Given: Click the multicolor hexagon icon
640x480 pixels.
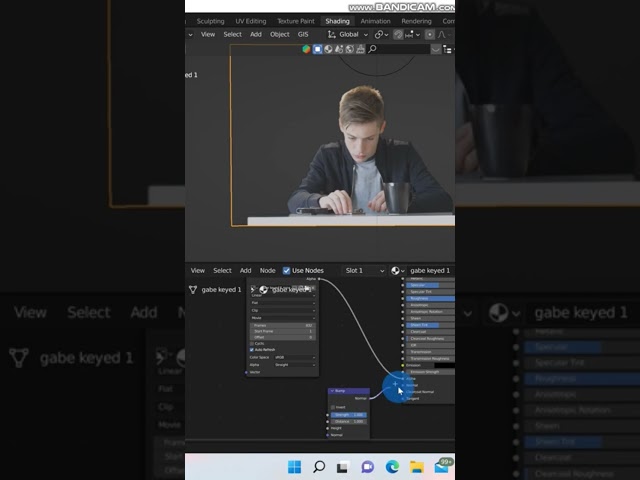Looking at the screenshot, I should tap(306, 49).
